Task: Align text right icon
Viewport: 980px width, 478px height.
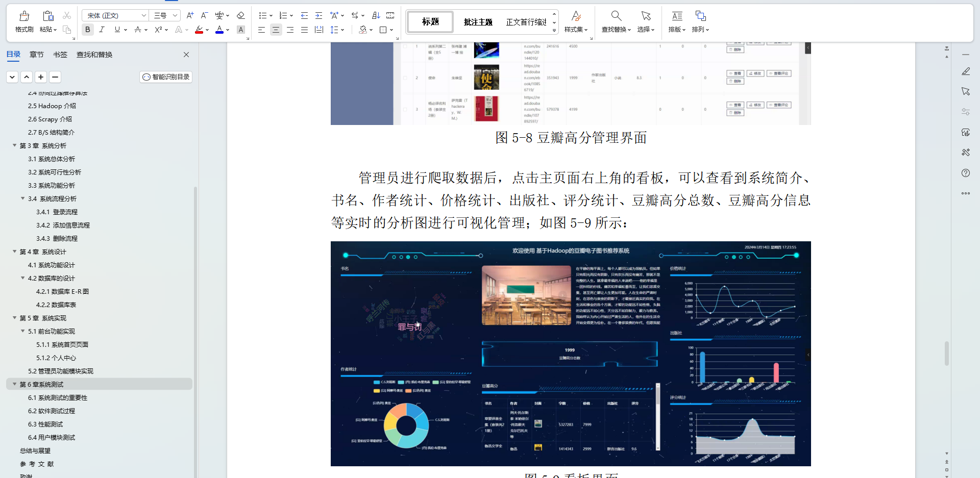Action: pos(290,30)
